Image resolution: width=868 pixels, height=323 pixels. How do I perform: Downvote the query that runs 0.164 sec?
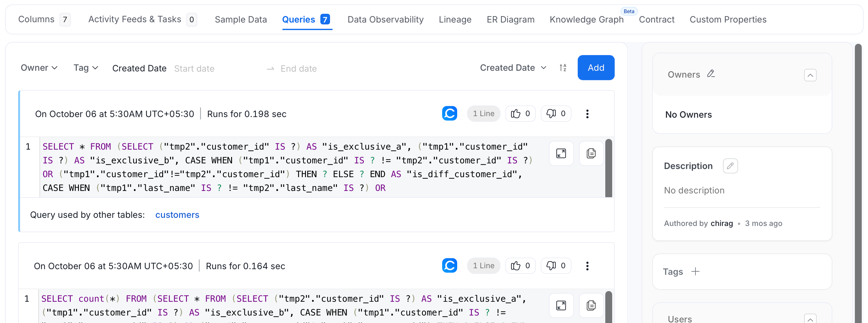[555, 266]
